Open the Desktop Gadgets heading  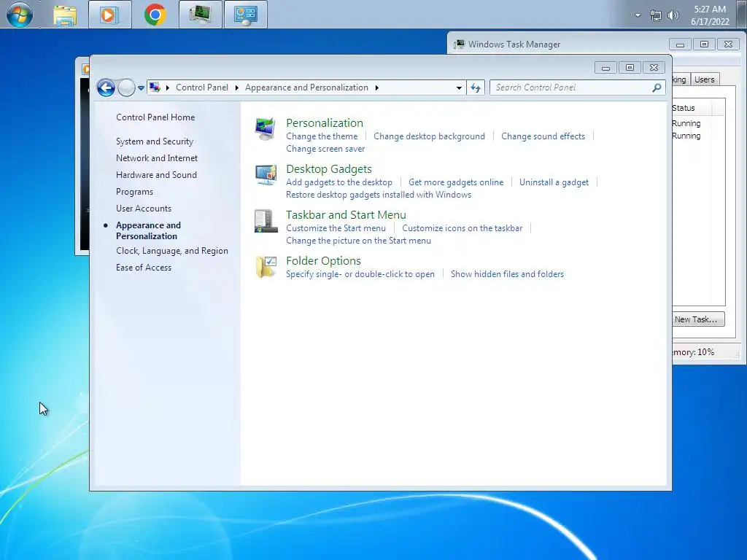tap(329, 169)
